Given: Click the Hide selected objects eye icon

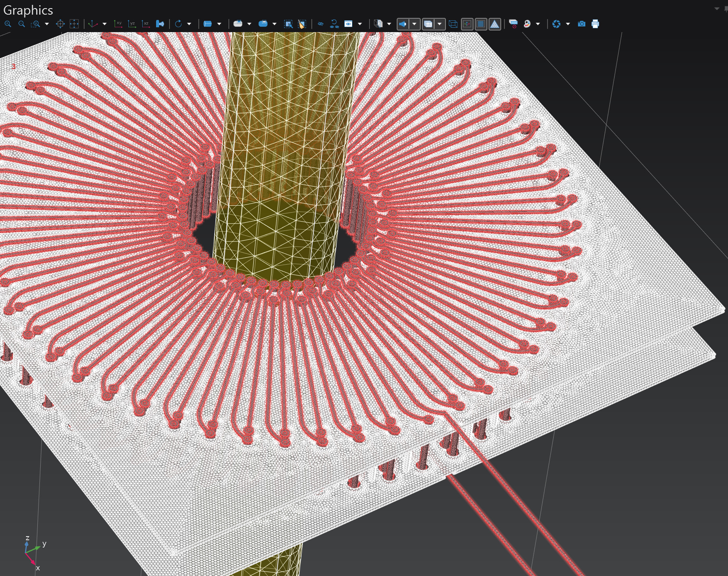Looking at the screenshot, I should click(321, 24).
